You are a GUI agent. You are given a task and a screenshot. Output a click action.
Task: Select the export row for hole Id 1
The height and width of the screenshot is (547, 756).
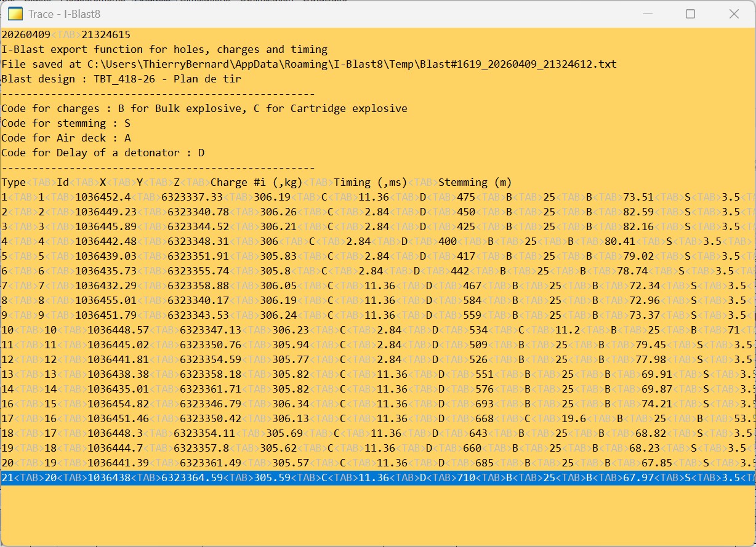(246, 197)
